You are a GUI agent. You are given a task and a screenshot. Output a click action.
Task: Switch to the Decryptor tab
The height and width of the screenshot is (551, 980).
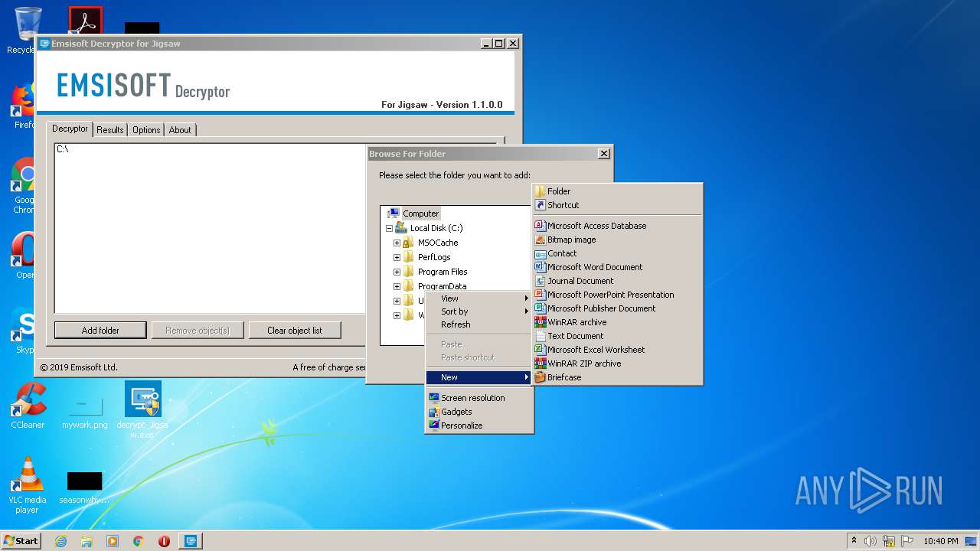coord(70,129)
